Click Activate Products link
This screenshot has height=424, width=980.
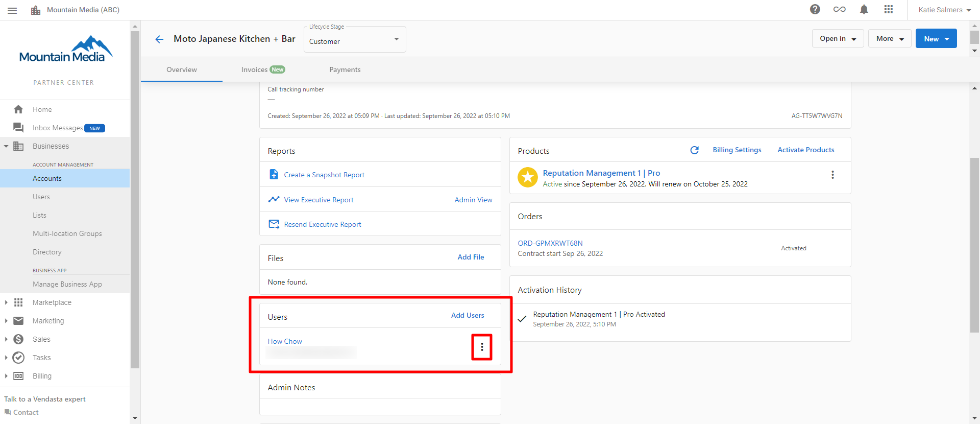(x=806, y=150)
